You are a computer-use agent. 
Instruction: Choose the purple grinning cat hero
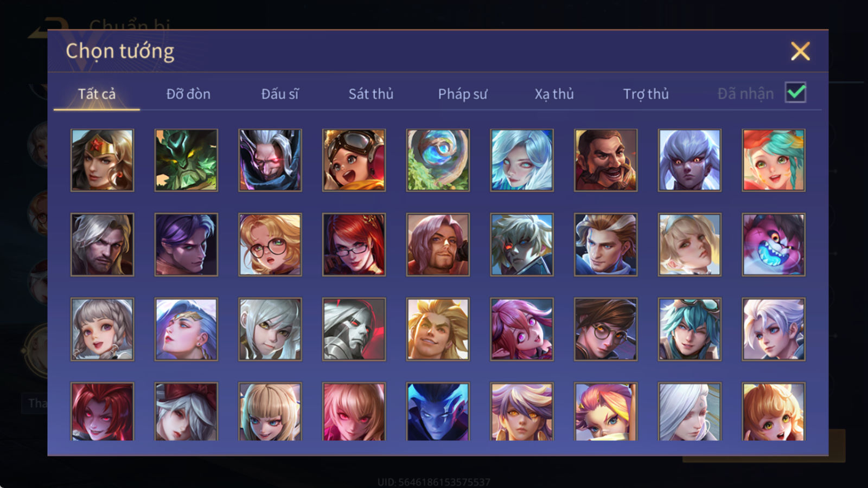[x=774, y=245]
